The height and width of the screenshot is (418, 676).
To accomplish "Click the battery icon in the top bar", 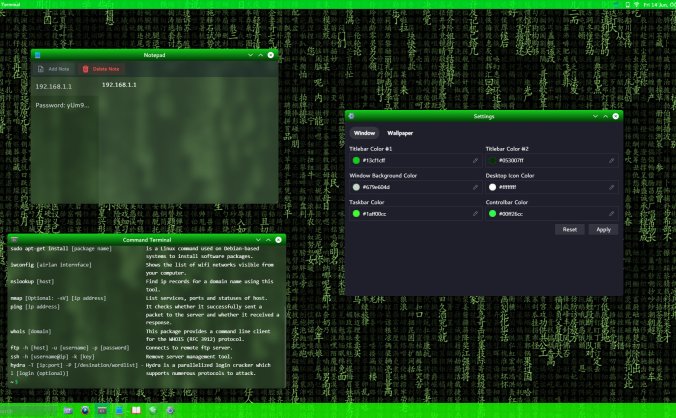I will (x=628, y=4).
